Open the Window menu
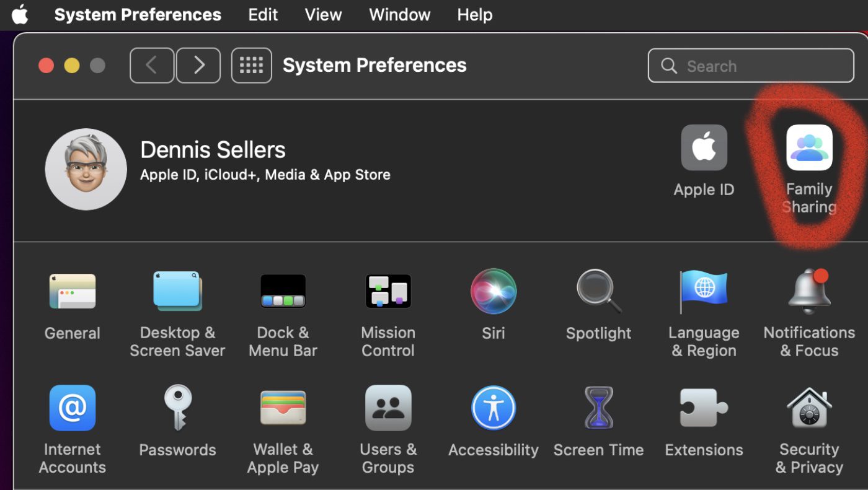The image size is (868, 490). point(399,15)
